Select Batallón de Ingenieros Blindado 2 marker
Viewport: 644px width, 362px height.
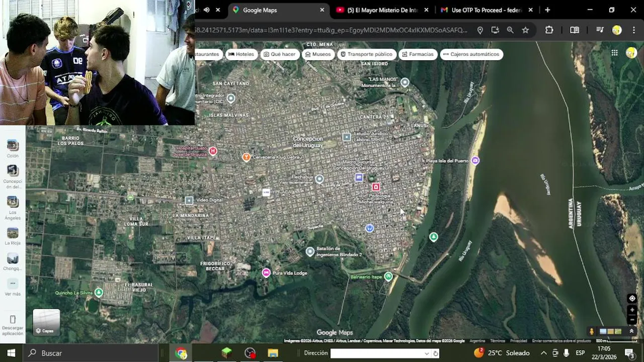(x=310, y=251)
